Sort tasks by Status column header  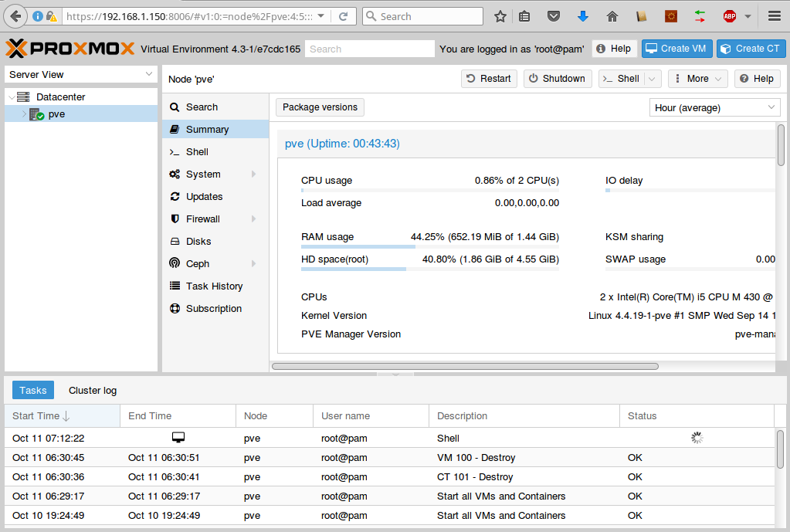point(697,416)
